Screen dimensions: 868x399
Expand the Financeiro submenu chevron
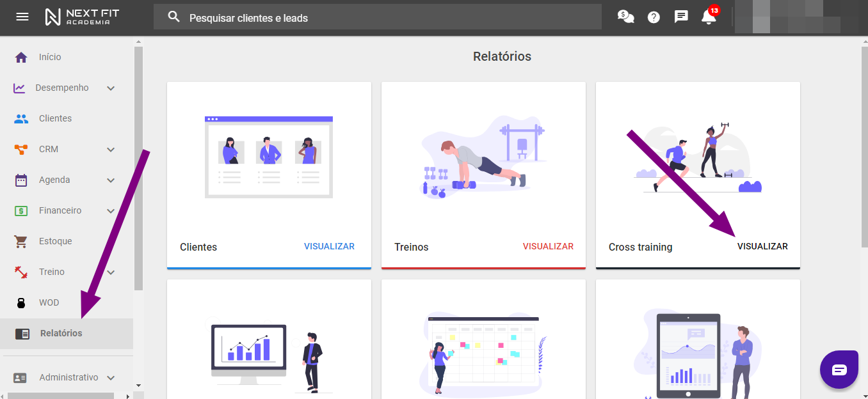[111, 210]
